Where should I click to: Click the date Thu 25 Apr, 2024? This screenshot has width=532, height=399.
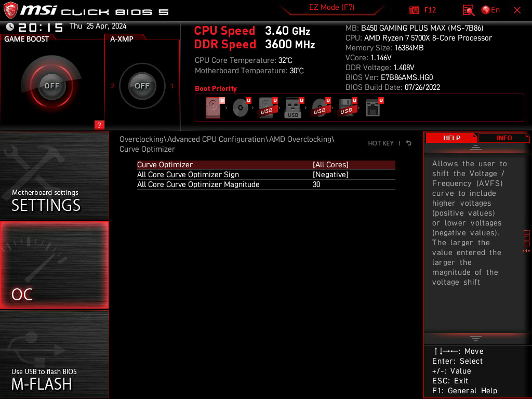[98, 26]
